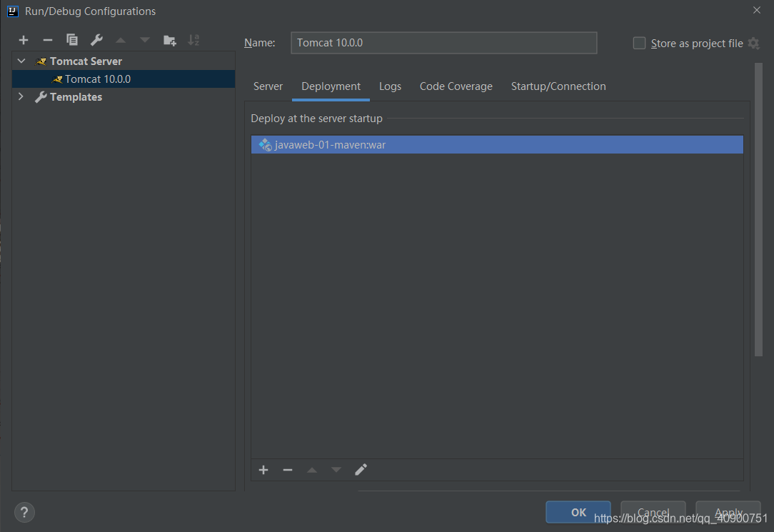
Task: Close the Run/Debug Configurations dialog
Action: coord(756,10)
